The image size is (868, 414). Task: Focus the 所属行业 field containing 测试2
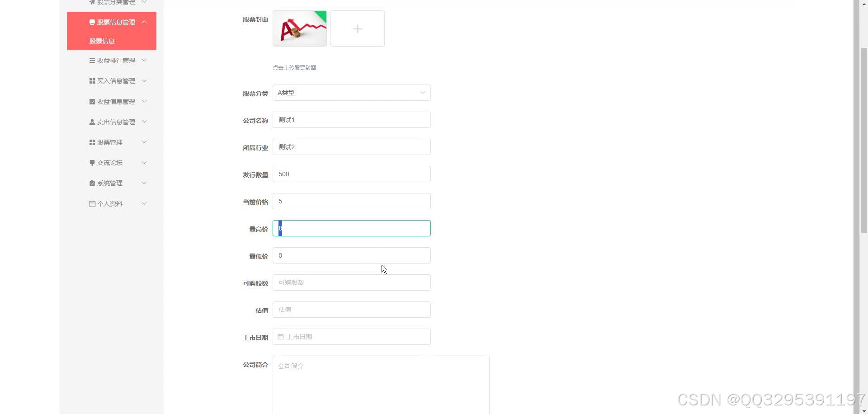(x=351, y=147)
